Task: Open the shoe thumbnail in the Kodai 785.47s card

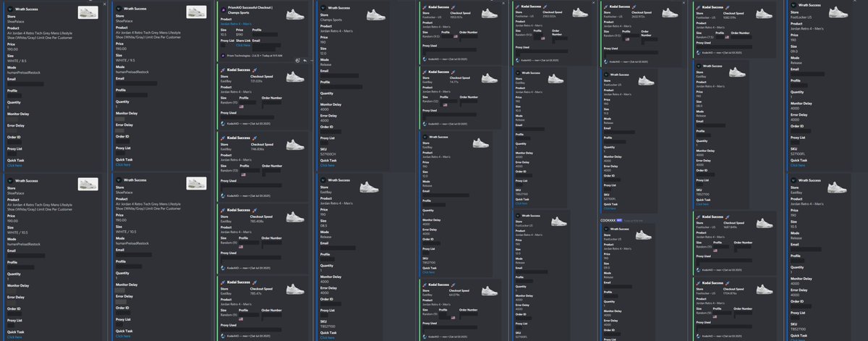Action: tap(295, 289)
